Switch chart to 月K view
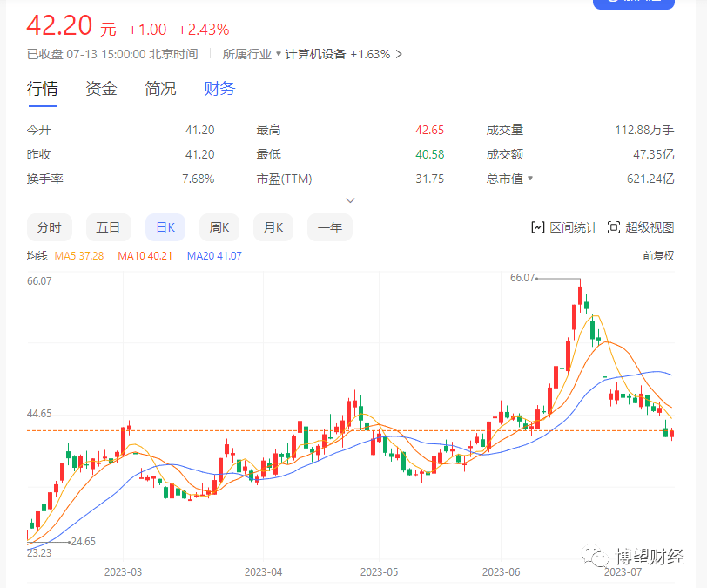Viewport: 707px width, 588px height. [273, 227]
